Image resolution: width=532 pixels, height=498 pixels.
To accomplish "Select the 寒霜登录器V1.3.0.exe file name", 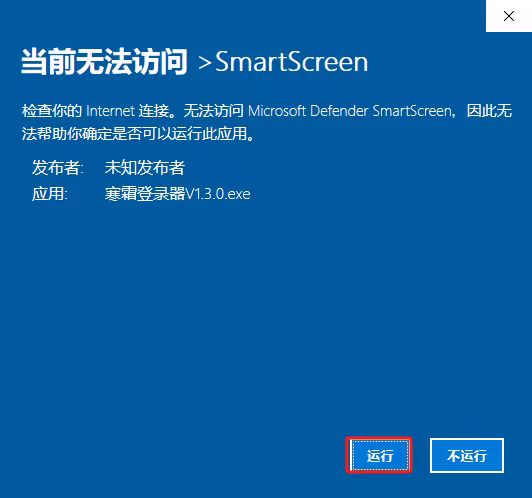I will (177, 194).
